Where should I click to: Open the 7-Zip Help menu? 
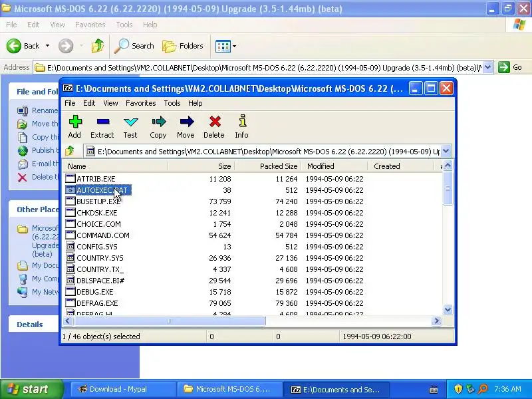click(x=196, y=103)
